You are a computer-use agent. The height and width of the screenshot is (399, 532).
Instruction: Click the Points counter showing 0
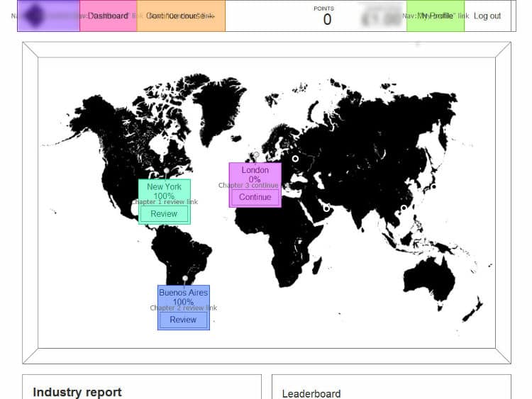click(x=325, y=16)
